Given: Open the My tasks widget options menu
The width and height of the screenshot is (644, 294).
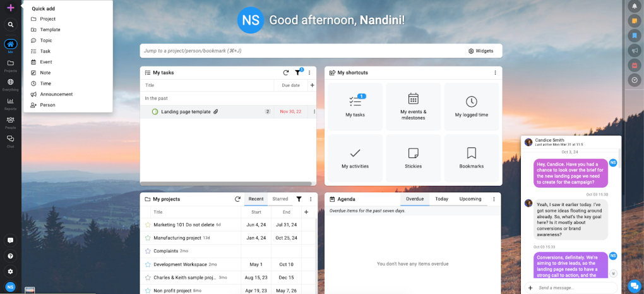Looking at the screenshot, I should coord(309,73).
